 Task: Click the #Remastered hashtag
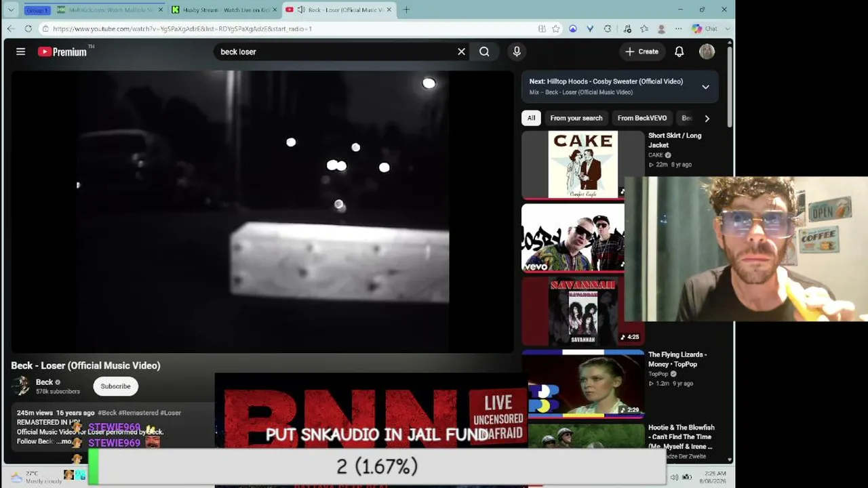tap(139, 412)
